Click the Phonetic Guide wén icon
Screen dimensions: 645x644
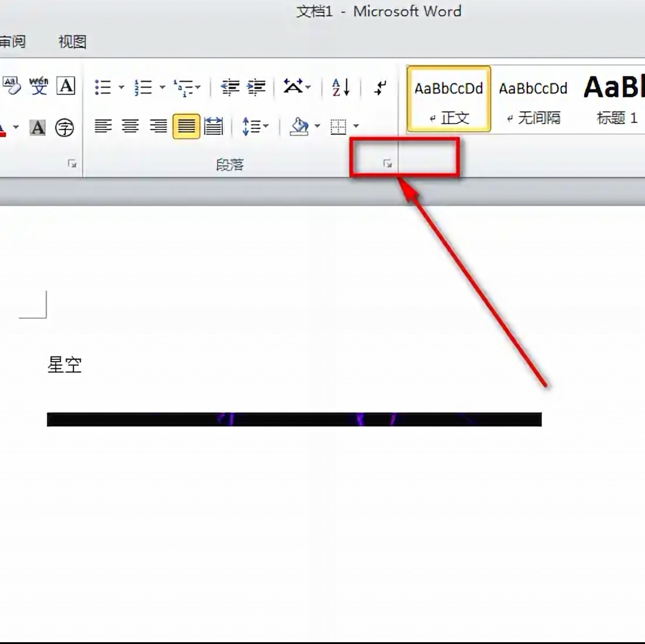39,86
